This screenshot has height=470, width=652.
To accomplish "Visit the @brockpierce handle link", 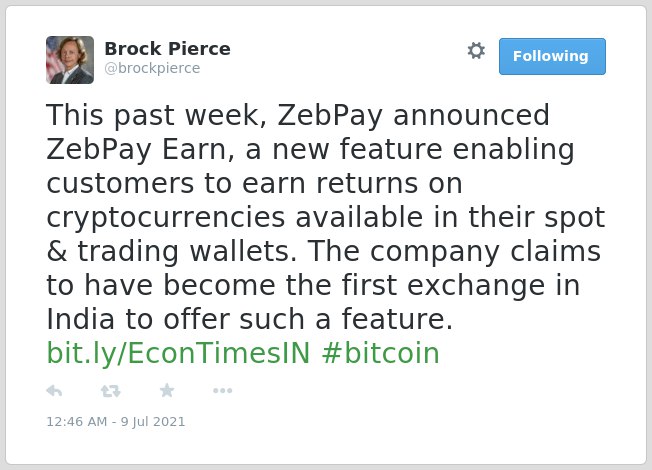I will [152, 68].
